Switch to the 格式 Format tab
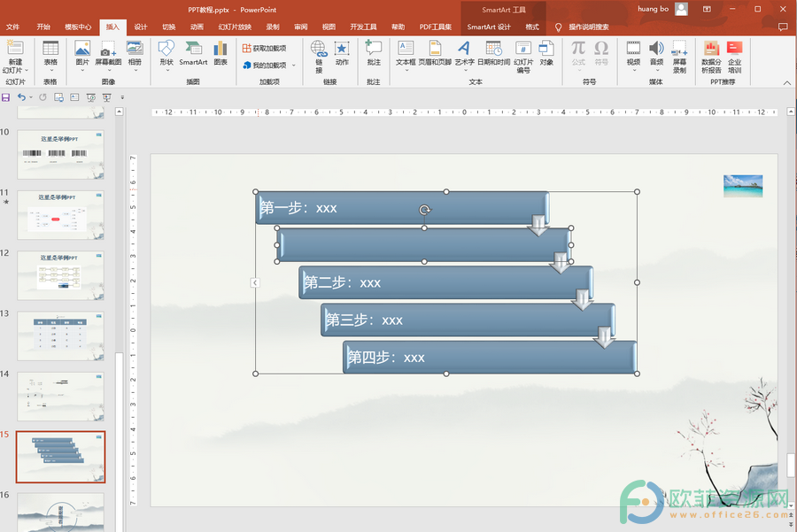The width and height of the screenshot is (797, 532). coord(532,27)
